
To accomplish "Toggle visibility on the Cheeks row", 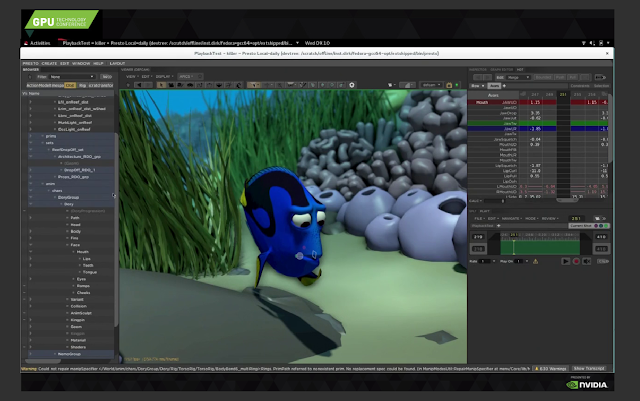I will coord(24,292).
